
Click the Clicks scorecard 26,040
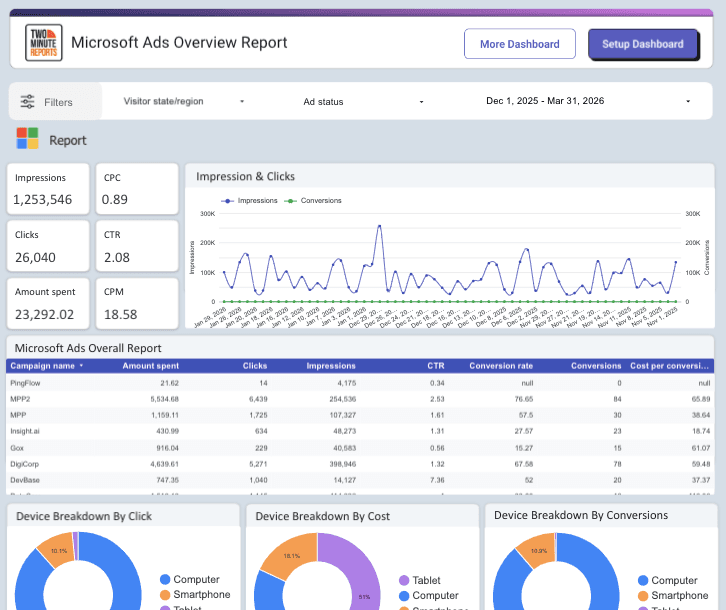click(x=48, y=246)
